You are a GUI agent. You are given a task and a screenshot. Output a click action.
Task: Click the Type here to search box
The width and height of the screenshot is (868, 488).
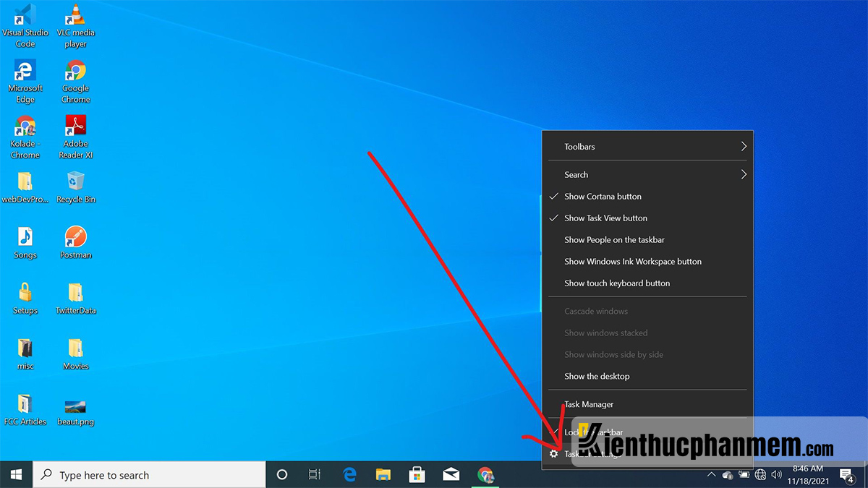149,475
